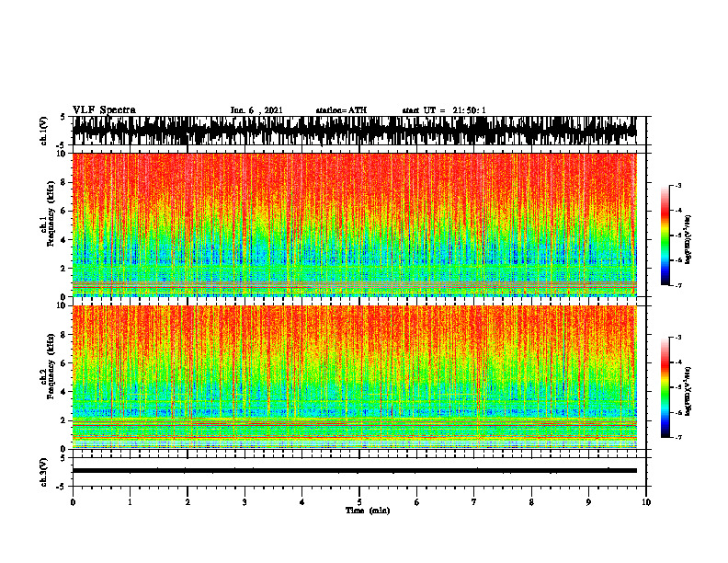Image resolution: width=728 pixels, height=563 pixels.
Task: Click the ch.2 color scale "-7" label
Action: point(678,437)
